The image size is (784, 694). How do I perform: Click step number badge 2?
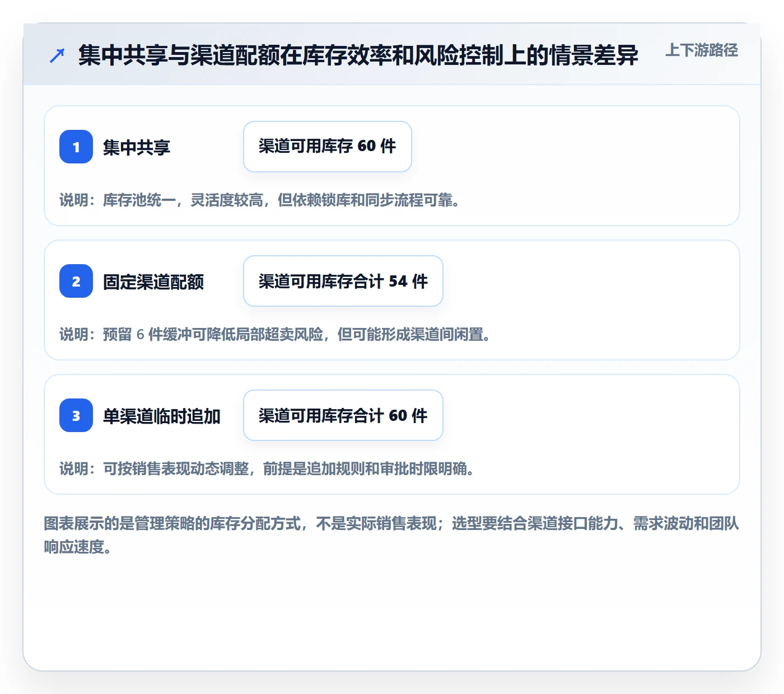76,281
